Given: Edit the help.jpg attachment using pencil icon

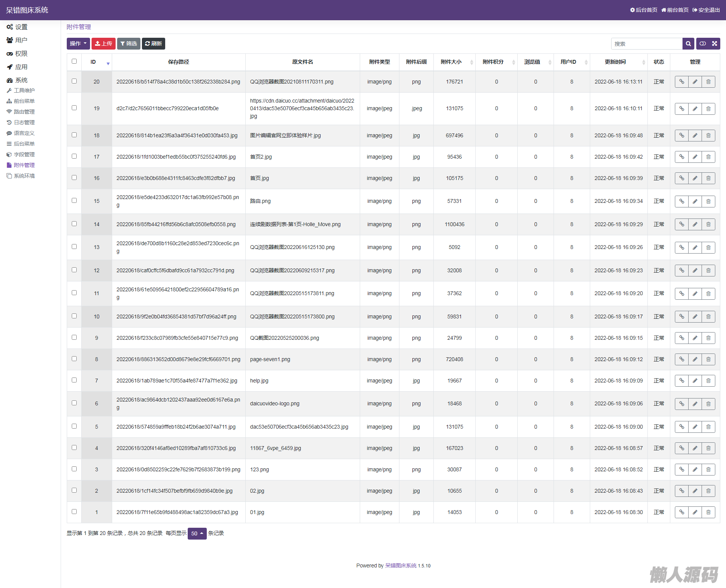Looking at the screenshot, I should click(695, 381).
